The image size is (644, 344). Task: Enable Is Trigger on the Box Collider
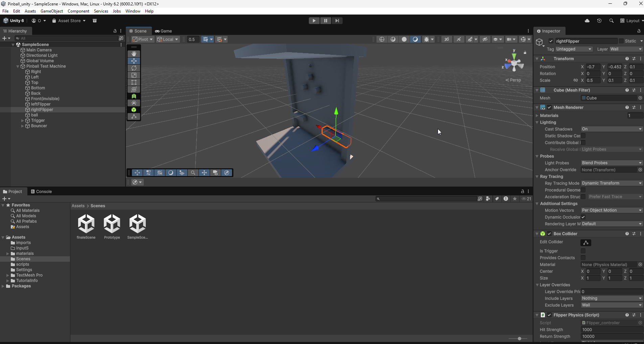(x=583, y=251)
